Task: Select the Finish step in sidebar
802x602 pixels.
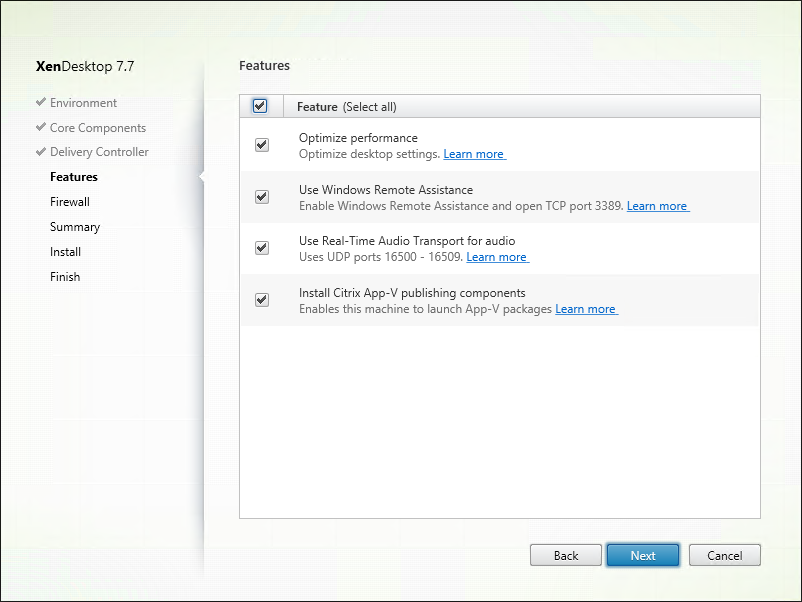Action: coord(65,277)
